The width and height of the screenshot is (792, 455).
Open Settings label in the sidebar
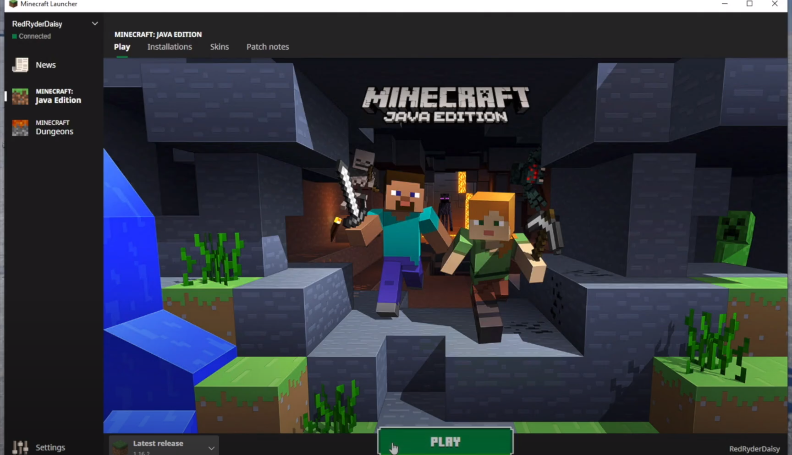click(50, 447)
